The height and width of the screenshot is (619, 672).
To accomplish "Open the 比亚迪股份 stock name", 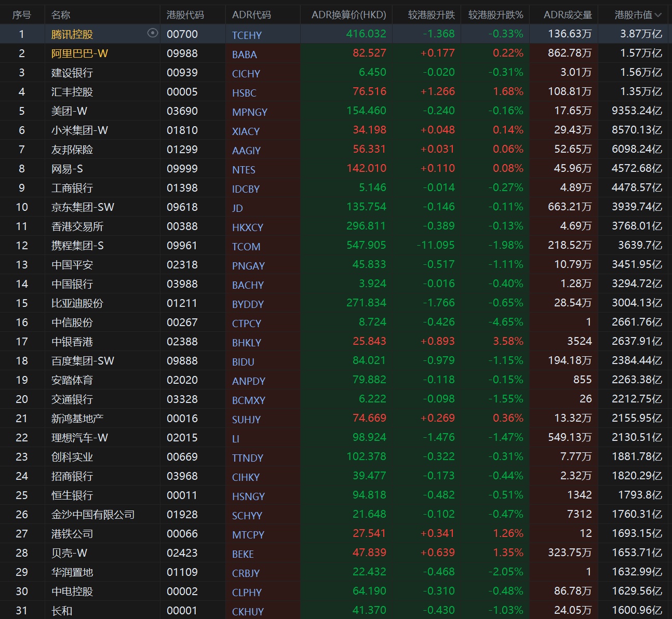I will click(x=77, y=303).
